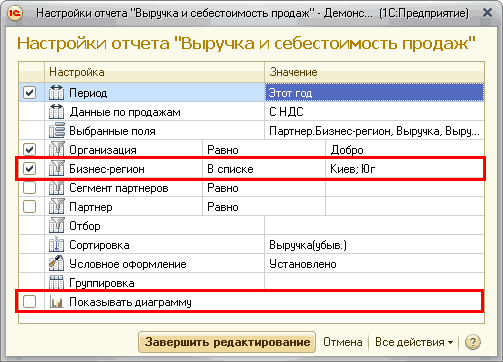The height and width of the screenshot is (362, 503).
Task: Close the report settings dialog
Action: 487,13
